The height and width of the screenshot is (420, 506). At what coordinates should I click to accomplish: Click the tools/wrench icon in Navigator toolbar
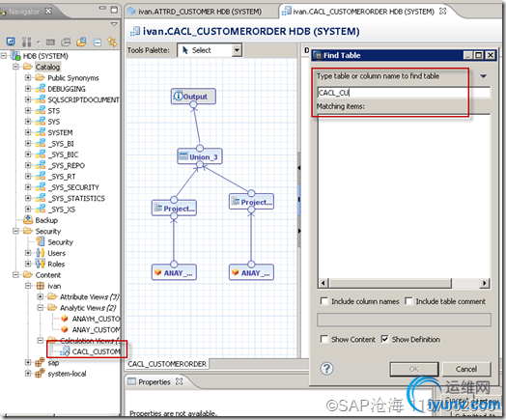point(26,42)
